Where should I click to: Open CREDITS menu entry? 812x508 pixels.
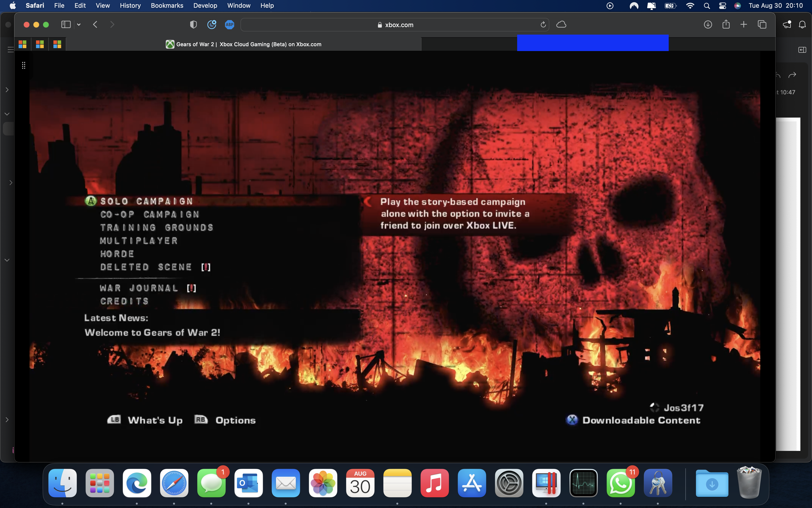(124, 301)
